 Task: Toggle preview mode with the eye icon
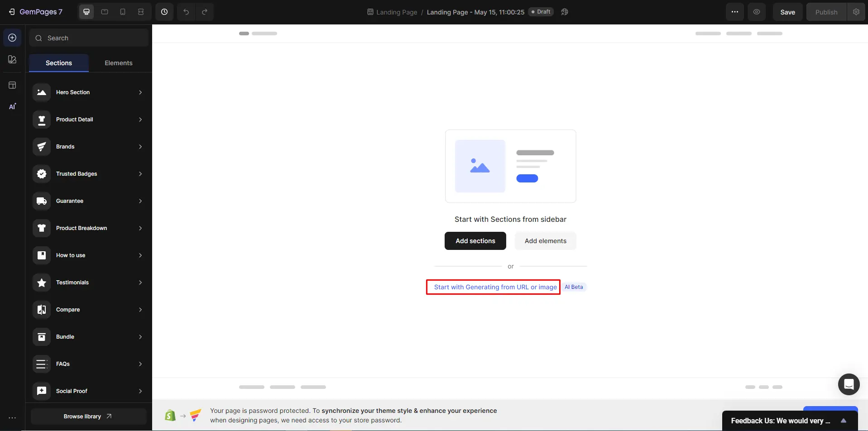(x=756, y=12)
